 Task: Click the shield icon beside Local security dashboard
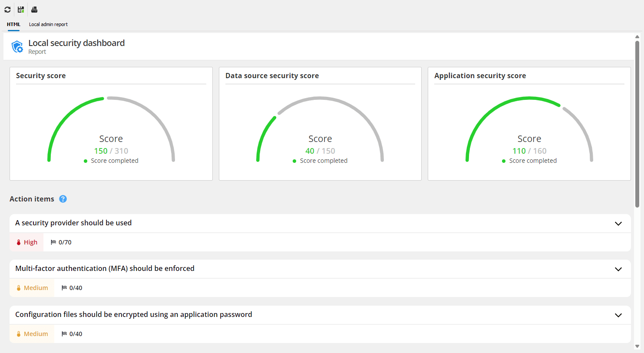point(17,46)
